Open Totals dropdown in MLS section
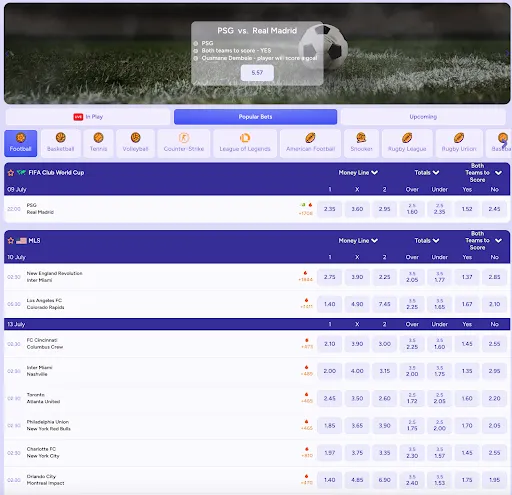This screenshot has width=512, height=495. 427,241
